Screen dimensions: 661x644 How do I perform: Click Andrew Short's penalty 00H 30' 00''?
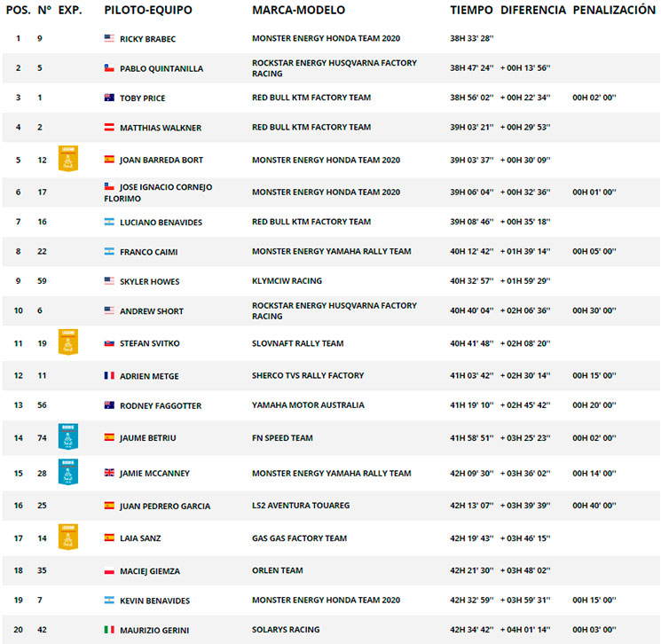tap(594, 310)
